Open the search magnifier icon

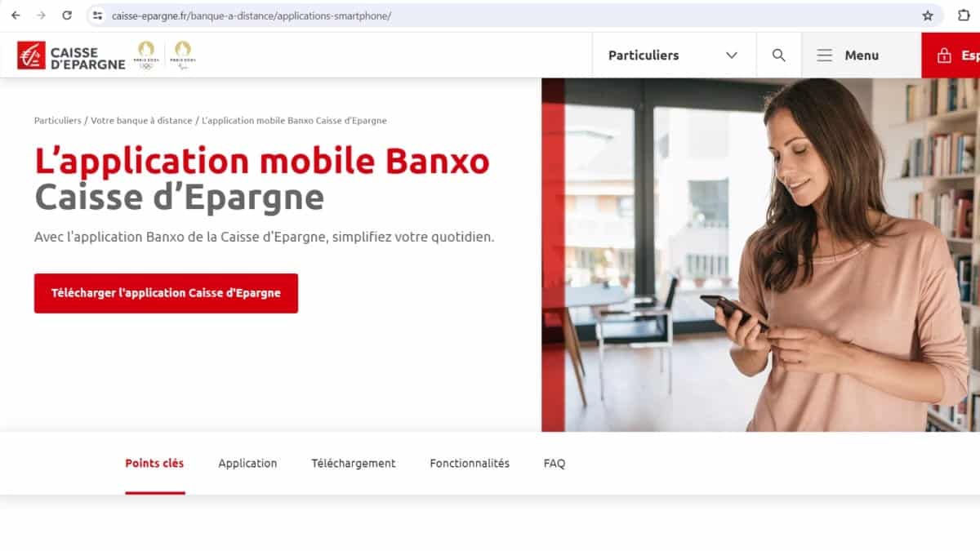(x=778, y=56)
